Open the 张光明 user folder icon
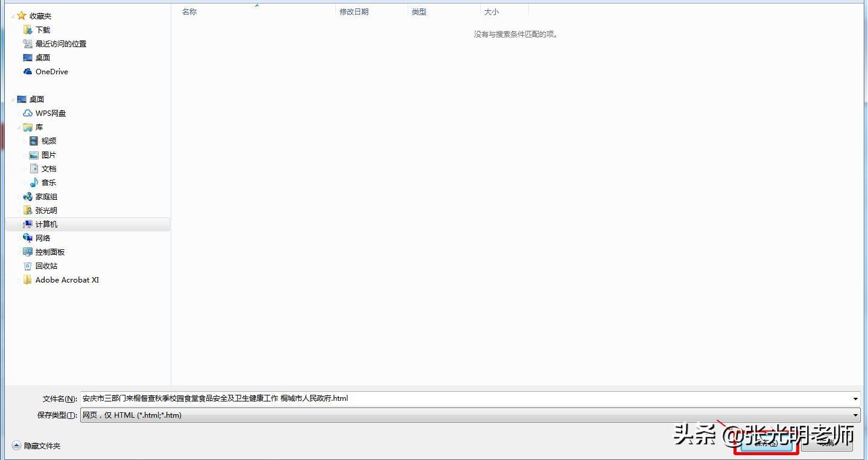Screen dimensions: 868x460 pos(28,210)
